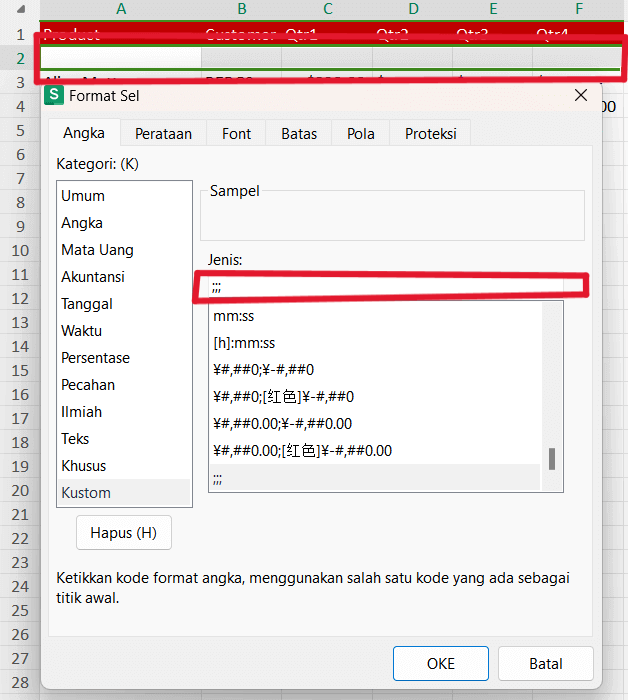Select column F header

point(578,9)
